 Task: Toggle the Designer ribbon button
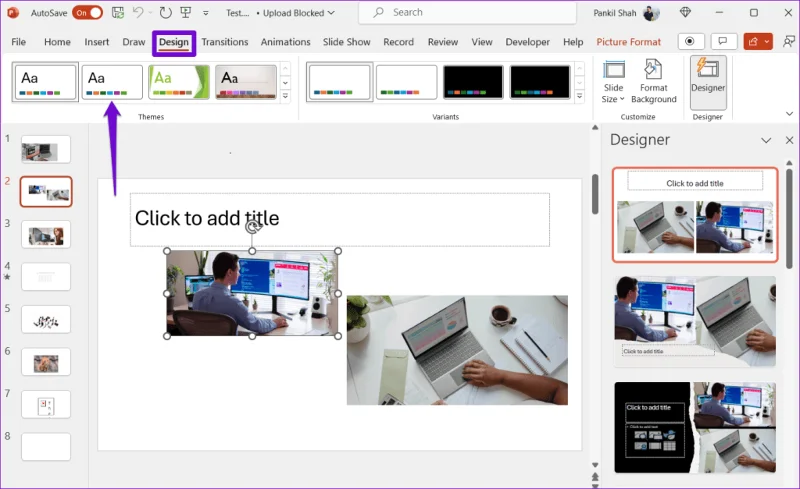click(708, 82)
